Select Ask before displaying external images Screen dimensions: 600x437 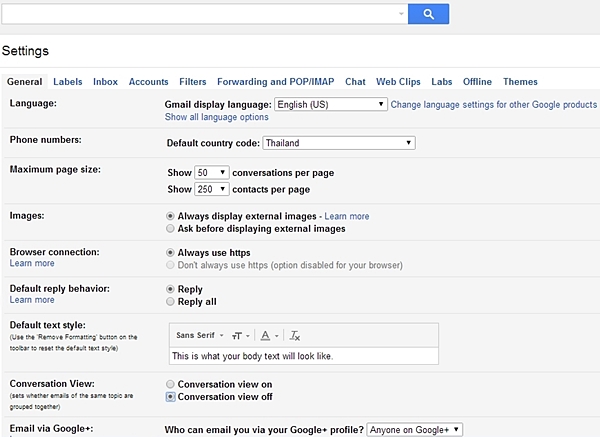[170, 229]
